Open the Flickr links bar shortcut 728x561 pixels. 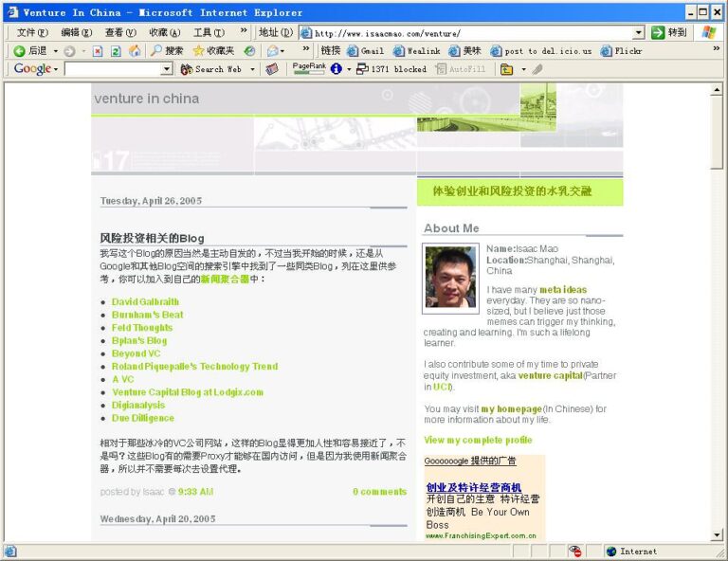click(x=621, y=51)
